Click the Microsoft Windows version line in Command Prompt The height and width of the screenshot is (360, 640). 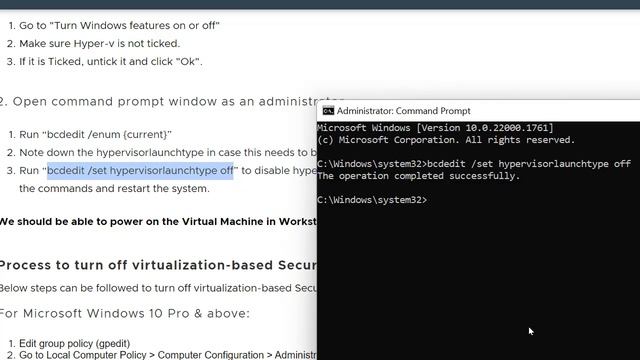click(435, 128)
